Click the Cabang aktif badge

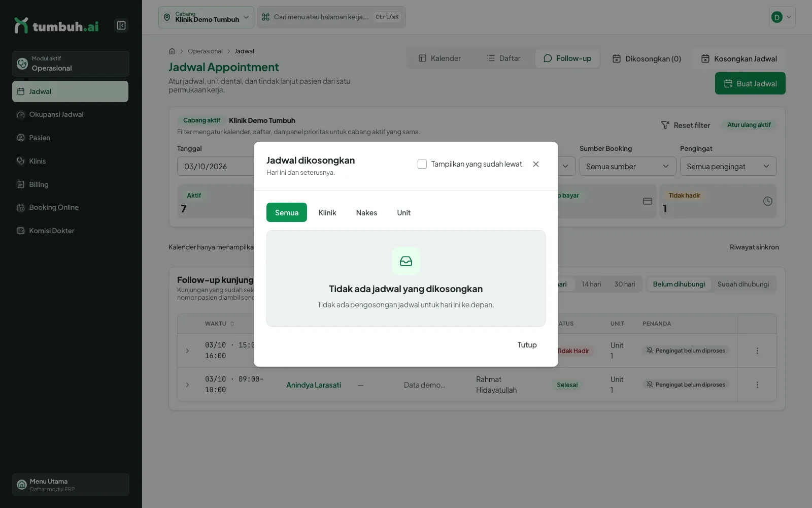(201, 120)
